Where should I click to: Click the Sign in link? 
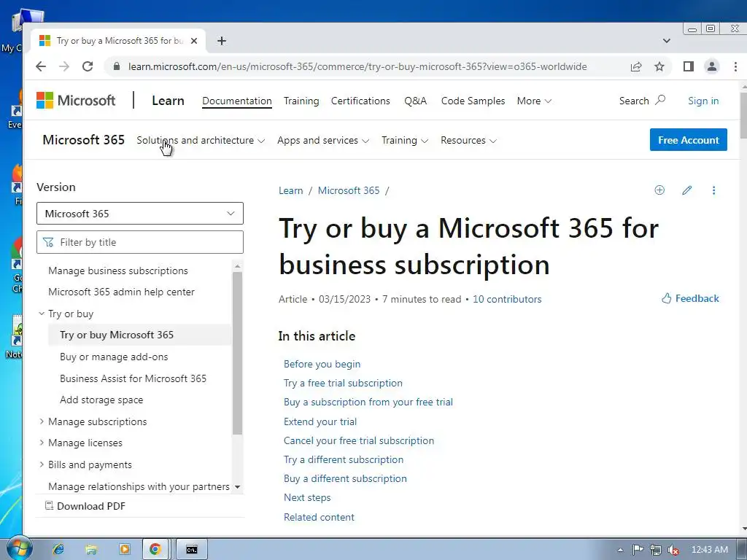703,101
